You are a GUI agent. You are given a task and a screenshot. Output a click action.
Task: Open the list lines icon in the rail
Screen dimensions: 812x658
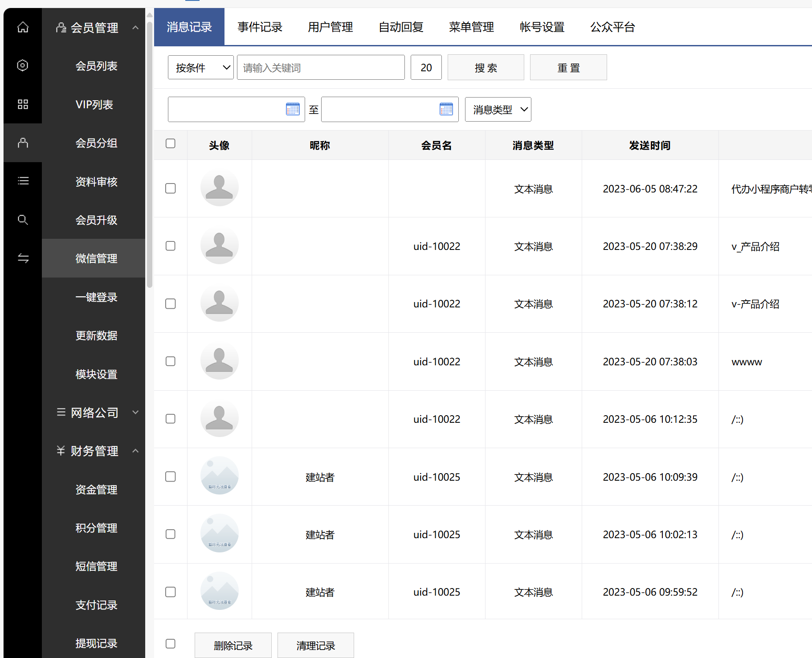pyautogui.click(x=23, y=181)
